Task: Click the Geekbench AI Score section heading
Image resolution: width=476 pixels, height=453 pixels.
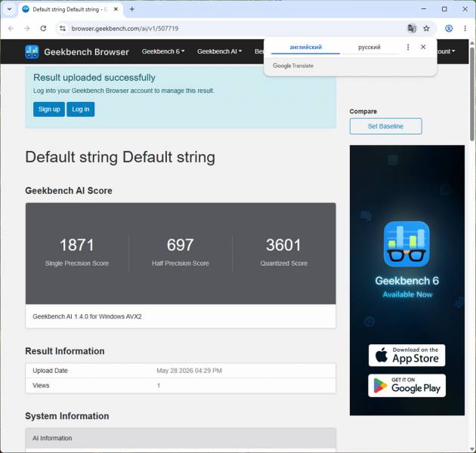Action: coord(69,190)
